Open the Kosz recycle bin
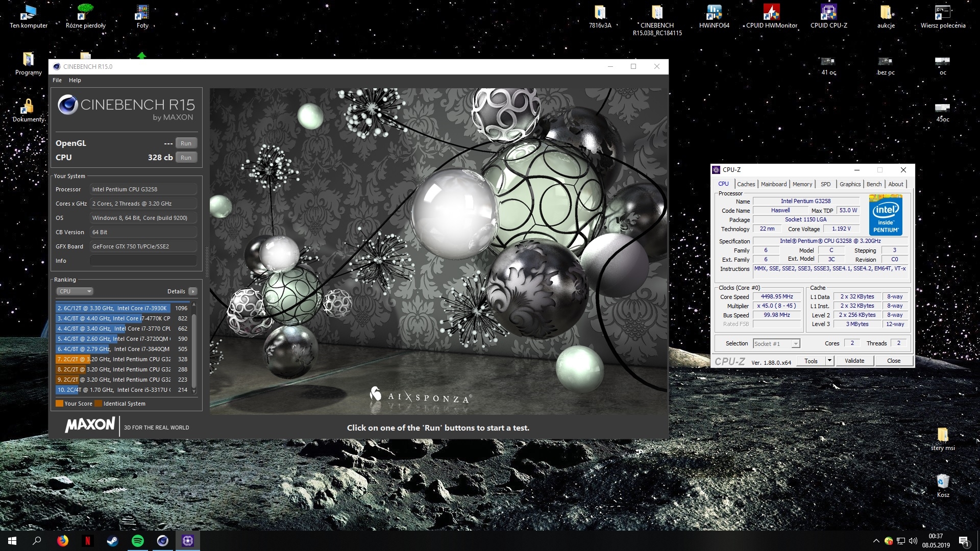 (x=943, y=483)
